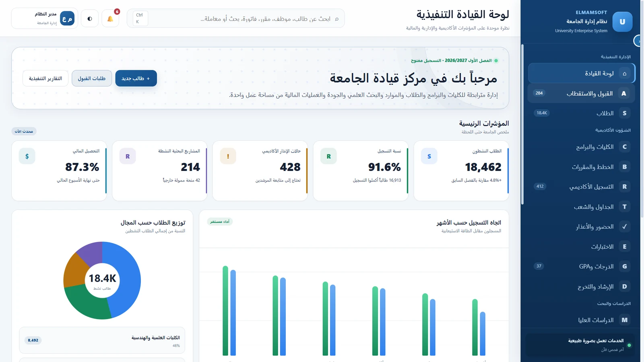This screenshot has width=644, height=362.
Task: Click the T icon for الجداول والشعب
Action: click(624, 207)
